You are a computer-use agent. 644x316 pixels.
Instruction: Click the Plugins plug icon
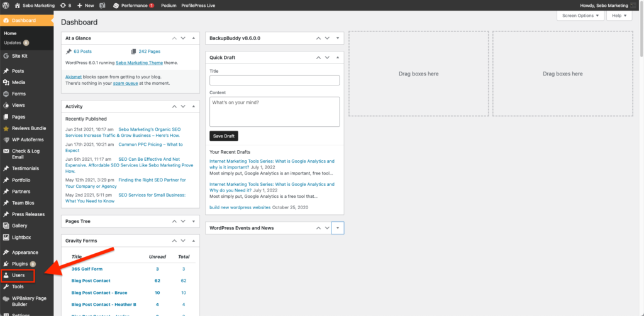(6, 264)
